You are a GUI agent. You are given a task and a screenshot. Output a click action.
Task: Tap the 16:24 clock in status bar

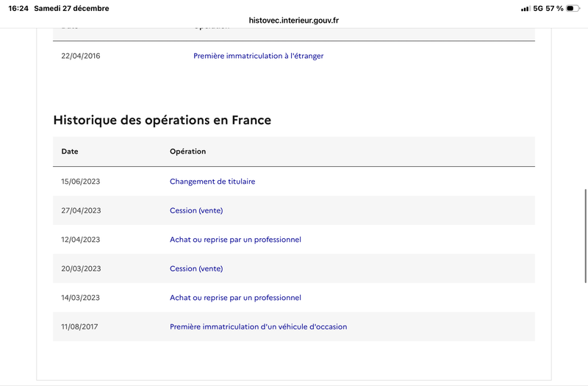(18, 9)
